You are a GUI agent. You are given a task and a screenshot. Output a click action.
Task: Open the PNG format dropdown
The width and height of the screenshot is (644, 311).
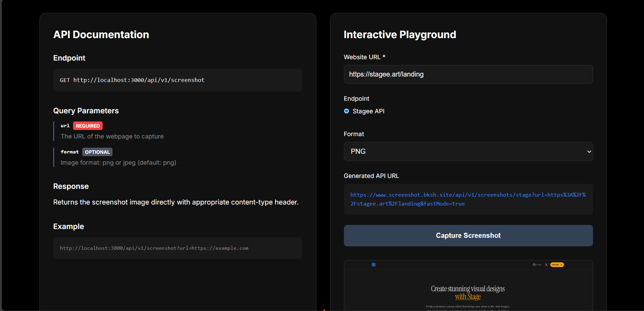pyautogui.click(x=468, y=151)
